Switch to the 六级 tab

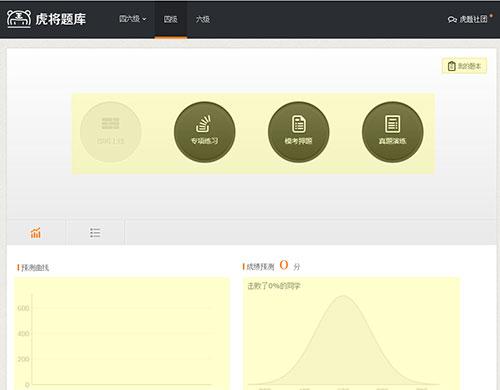[x=203, y=19]
